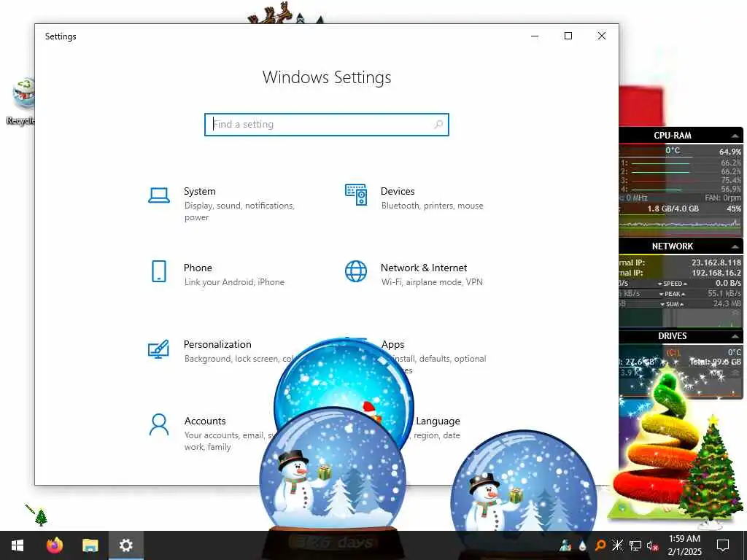Minimize the Settings window
This screenshot has height=560, width=747.
pyautogui.click(x=535, y=36)
